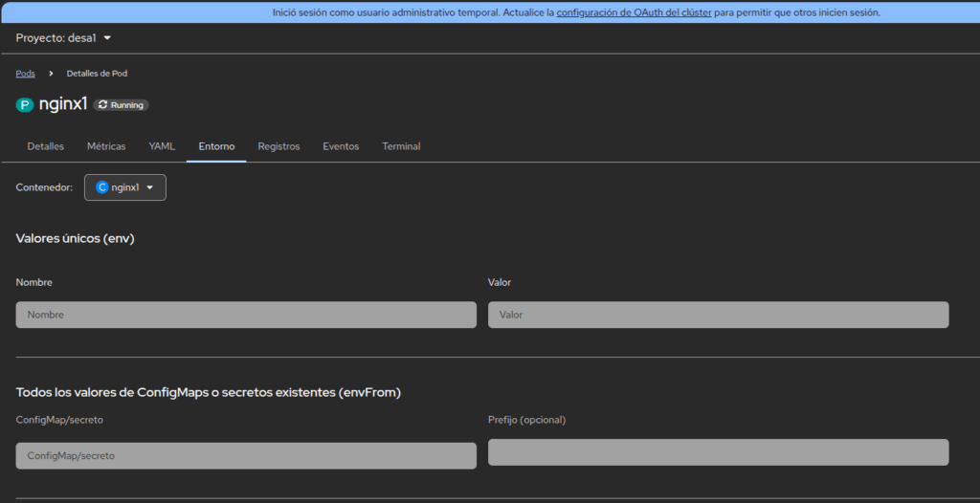The width and height of the screenshot is (980, 503).
Task: Click the breadcrumb chevron separator after Pods
Action: (x=51, y=74)
